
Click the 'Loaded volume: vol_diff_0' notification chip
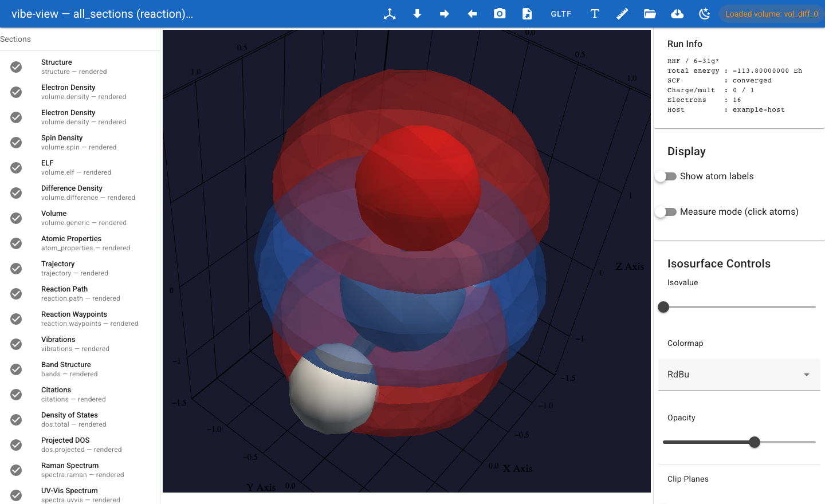point(772,14)
